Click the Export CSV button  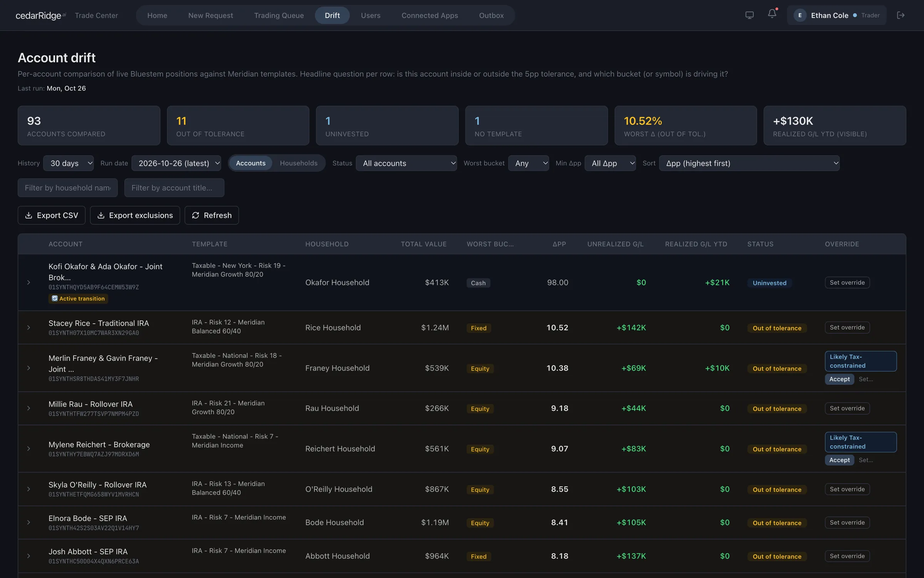click(x=52, y=215)
